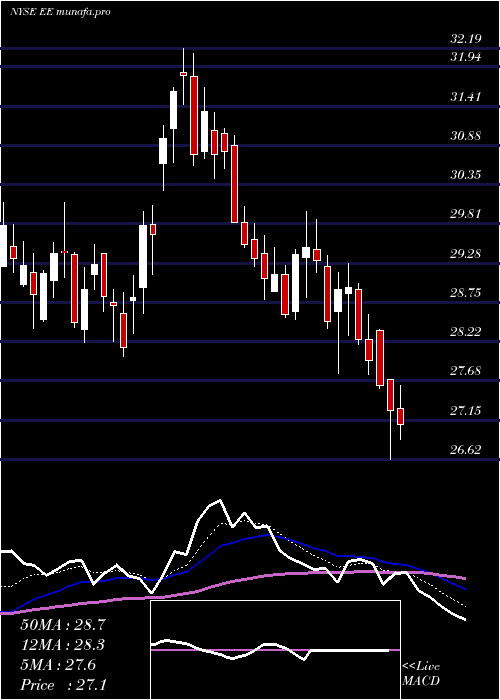The width and height of the screenshot is (500, 700).
Task: Click the 28.75 price level label
Action: tap(466, 293)
